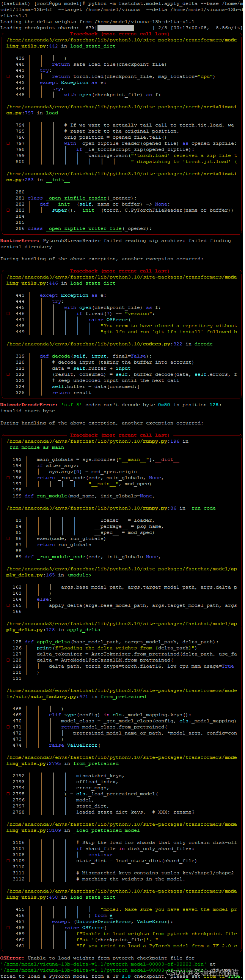Screen dimensions: 245x980
Task: Click line 324 'self.buffer = data[consumed:]'
Action: [96, 387]
